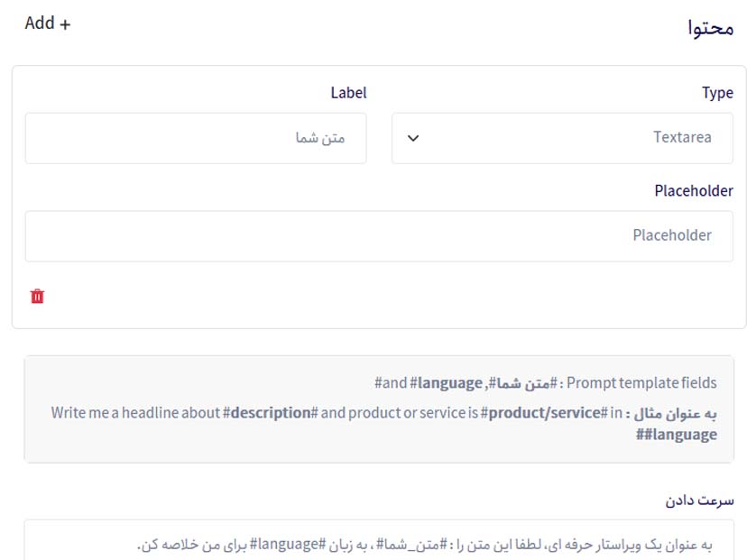Click the bold #description# example variable

tap(271, 413)
